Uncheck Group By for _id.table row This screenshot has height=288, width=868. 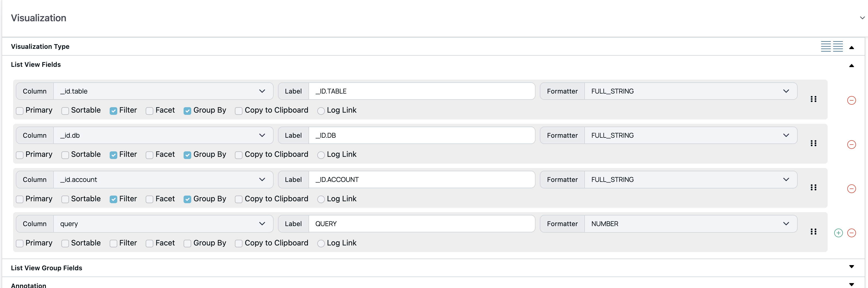coord(187,111)
